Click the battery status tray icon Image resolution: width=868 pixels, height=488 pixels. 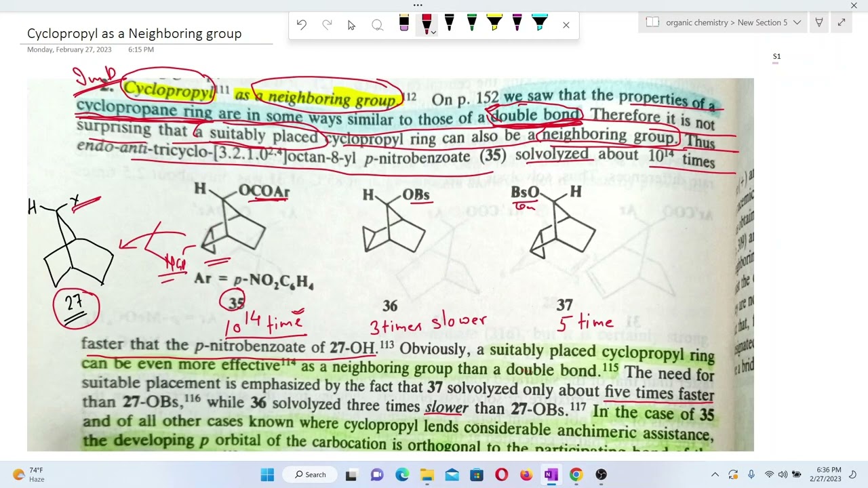click(797, 474)
